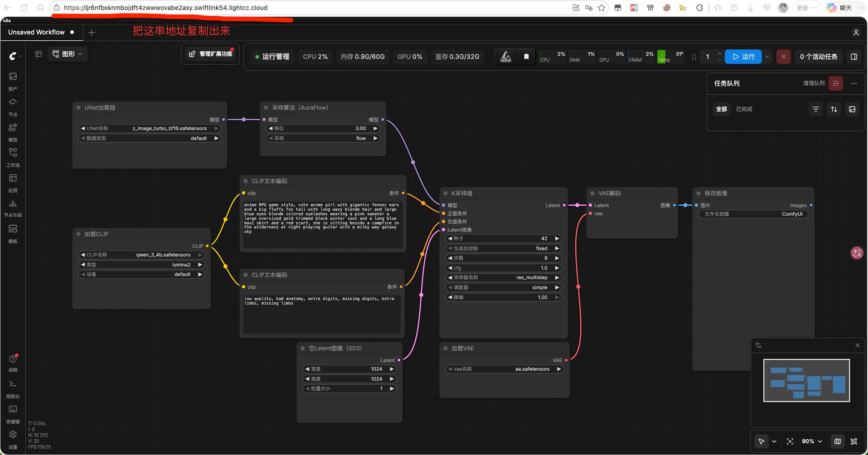Click the filter icon in 任务队列 panel

pos(816,109)
